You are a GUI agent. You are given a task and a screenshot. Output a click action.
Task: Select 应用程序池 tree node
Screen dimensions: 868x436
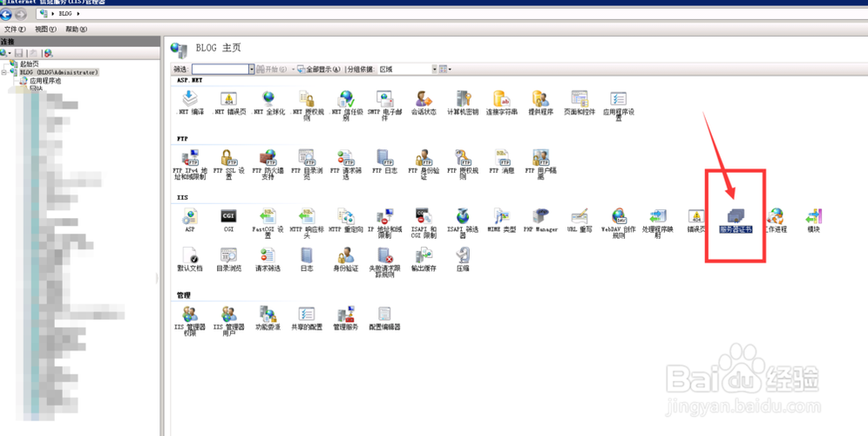(x=45, y=80)
